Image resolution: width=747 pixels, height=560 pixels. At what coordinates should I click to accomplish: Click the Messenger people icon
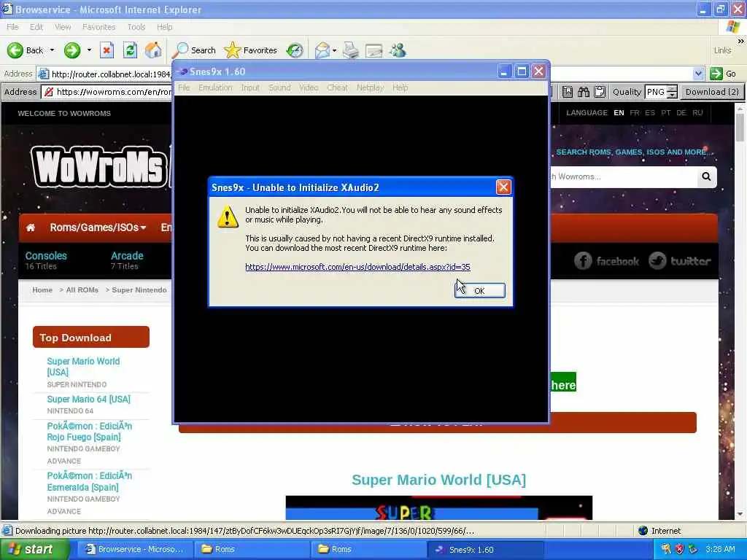pos(398,50)
